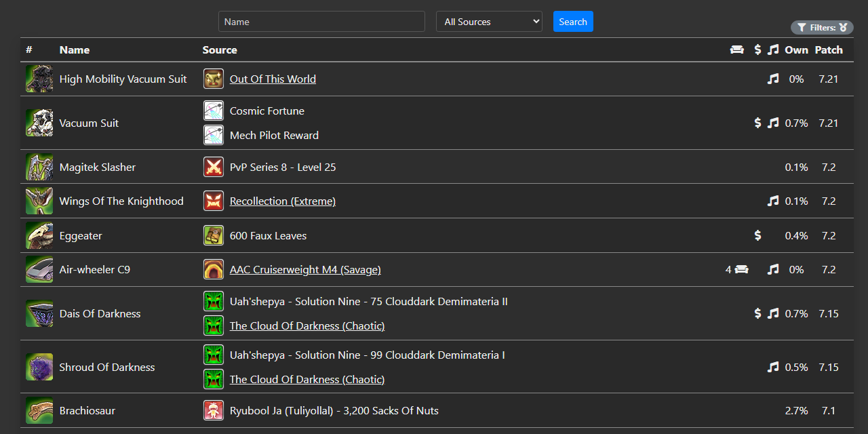Sort by the Name column header
This screenshot has height=434, width=868.
tap(75, 50)
